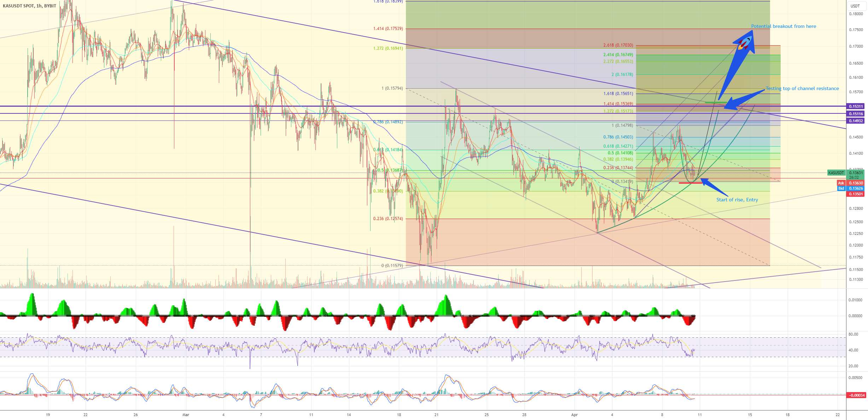
Task: Select the Fib extension 2.272 (0.16553)
Action: point(618,61)
